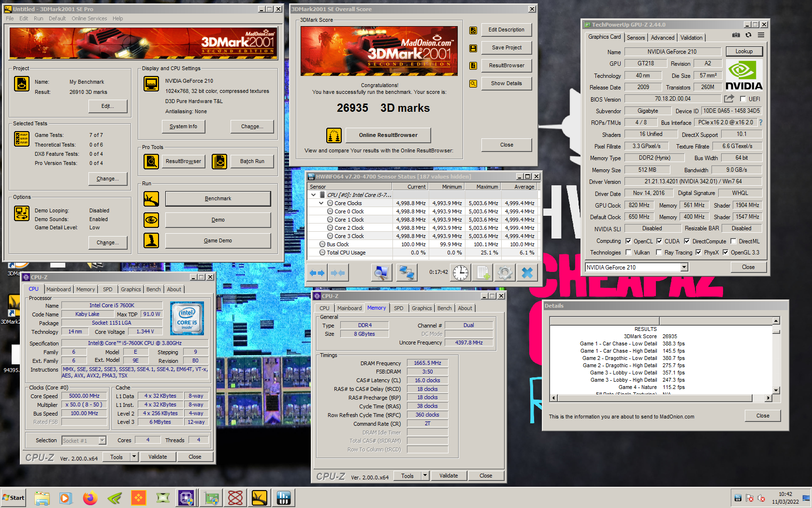Toggle the CUDA checkbox
The width and height of the screenshot is (812, 508).
pyautogui.click(x=659, y=241)
